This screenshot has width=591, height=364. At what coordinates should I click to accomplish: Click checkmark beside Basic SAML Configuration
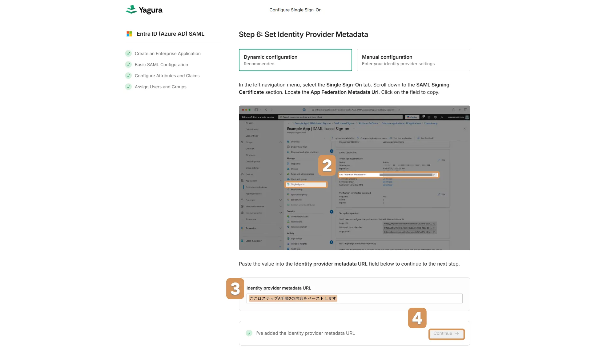pos(128,65)
